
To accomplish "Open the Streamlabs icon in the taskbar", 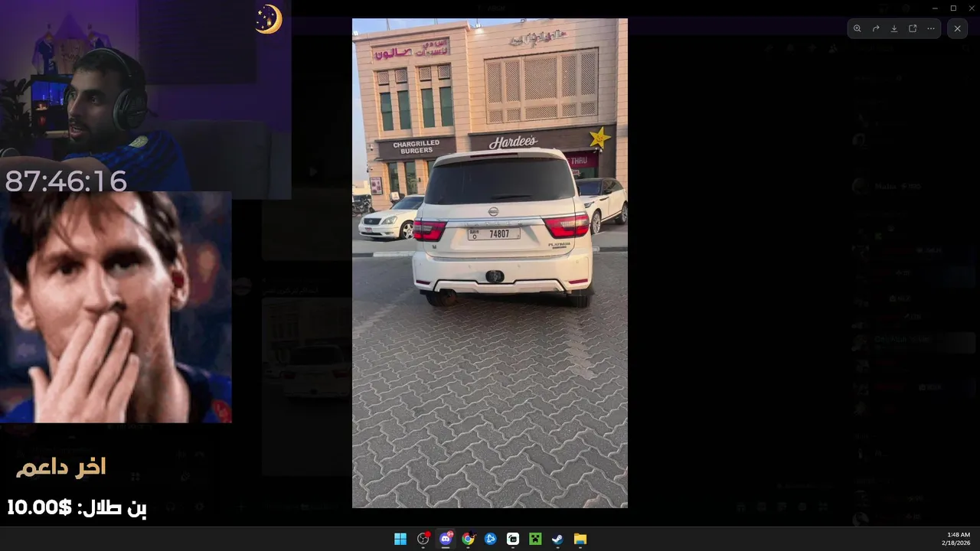I will [x=513, y=539].
